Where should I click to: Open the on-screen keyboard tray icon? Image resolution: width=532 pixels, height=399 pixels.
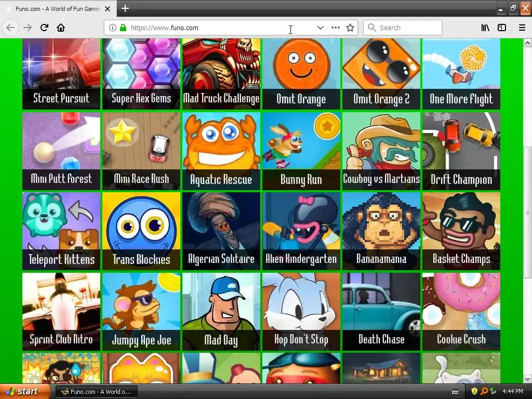click(455, 392)
